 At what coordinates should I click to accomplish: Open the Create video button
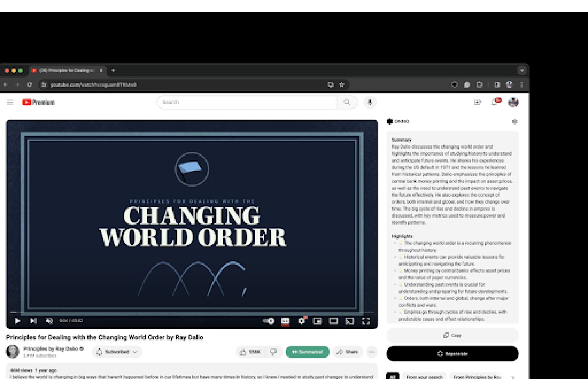click(477, 102)
